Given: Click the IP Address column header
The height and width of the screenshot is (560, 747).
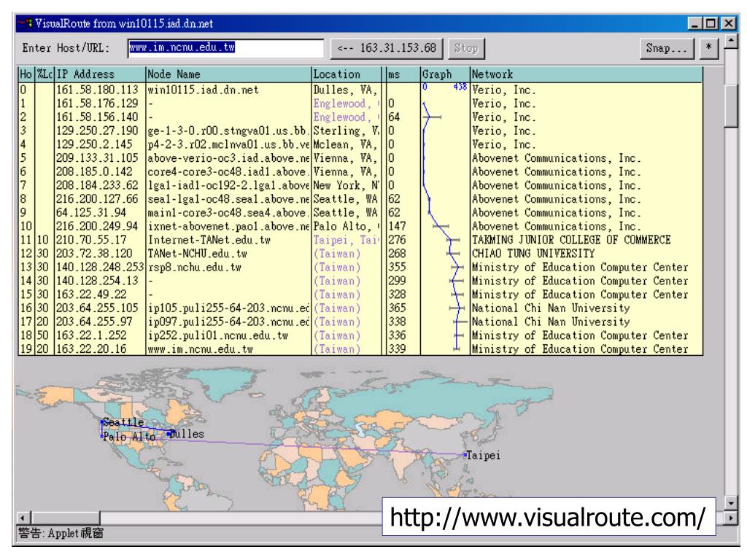Looking at the screenshot, I should tap(99, 75).
